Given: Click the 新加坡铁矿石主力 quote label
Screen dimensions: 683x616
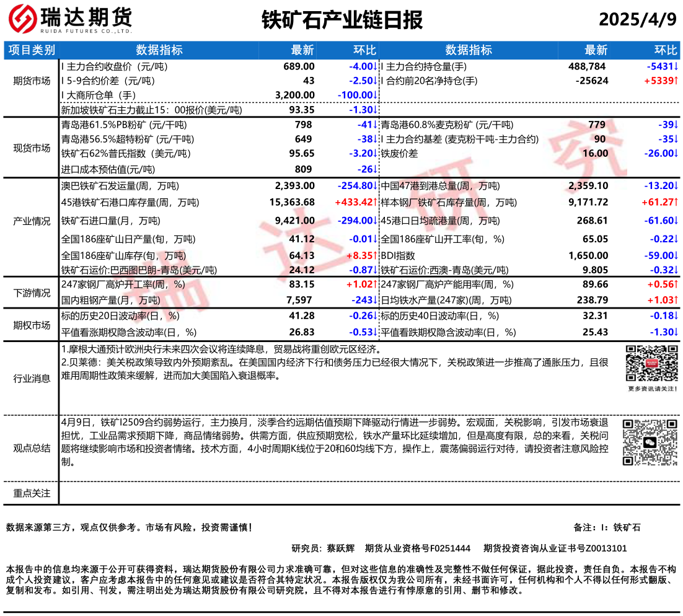Looking at the screenshot, I should click(152, 110).
